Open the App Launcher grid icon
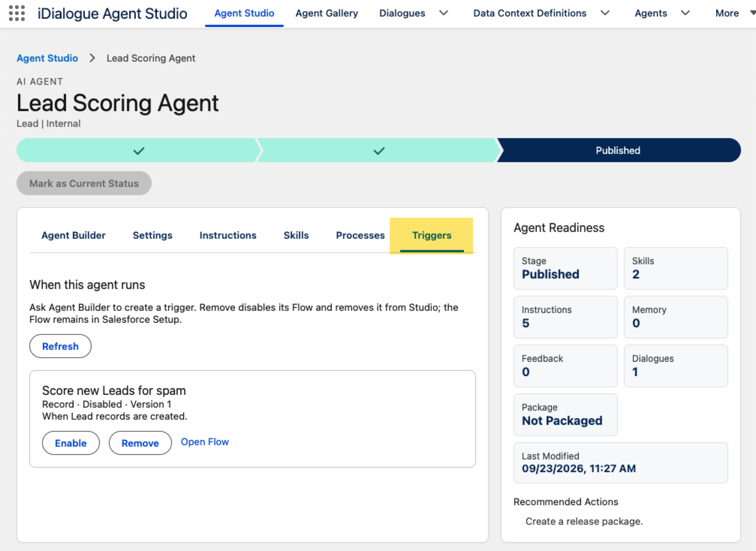Viewport: 756px width, 551px height. (x=17, y=13)
